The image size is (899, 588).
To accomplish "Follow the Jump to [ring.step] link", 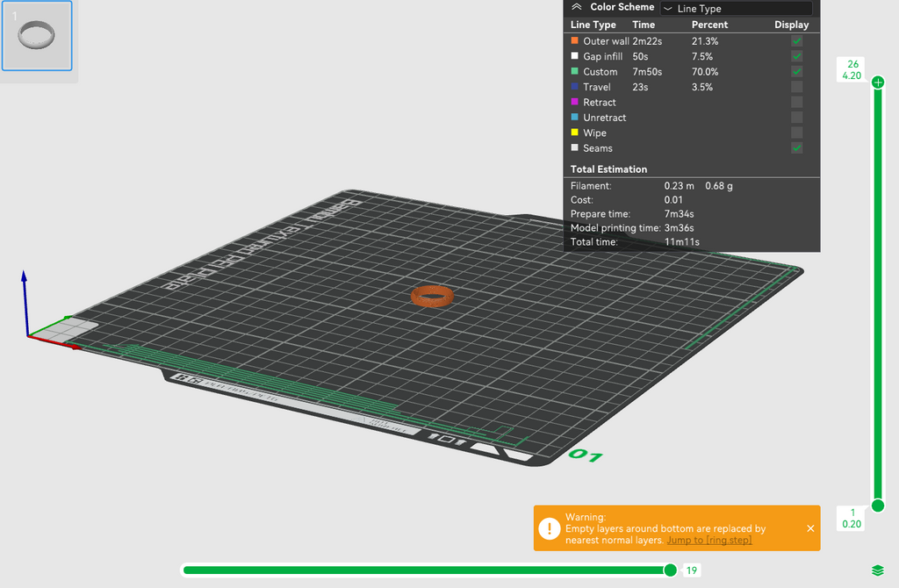I will pos(709,541).
